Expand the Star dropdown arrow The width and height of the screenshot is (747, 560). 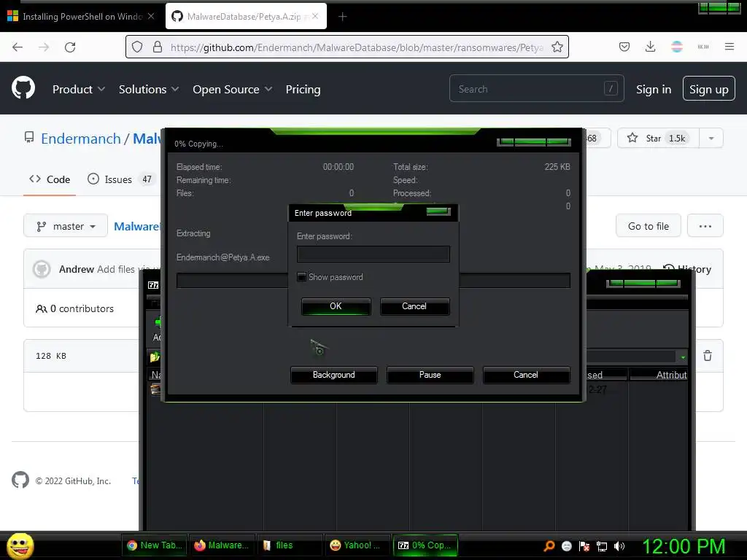[711, 138]
